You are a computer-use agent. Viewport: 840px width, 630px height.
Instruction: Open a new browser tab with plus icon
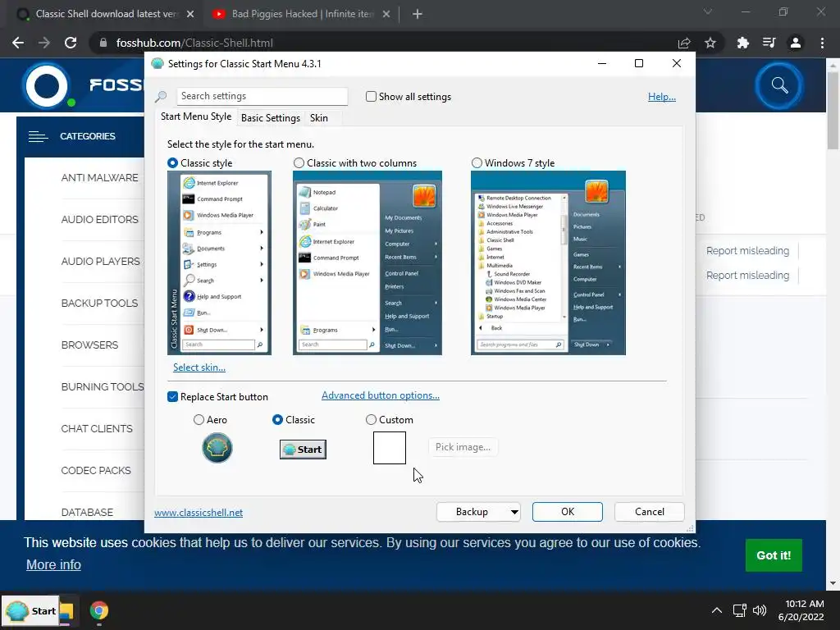(418, 14)
